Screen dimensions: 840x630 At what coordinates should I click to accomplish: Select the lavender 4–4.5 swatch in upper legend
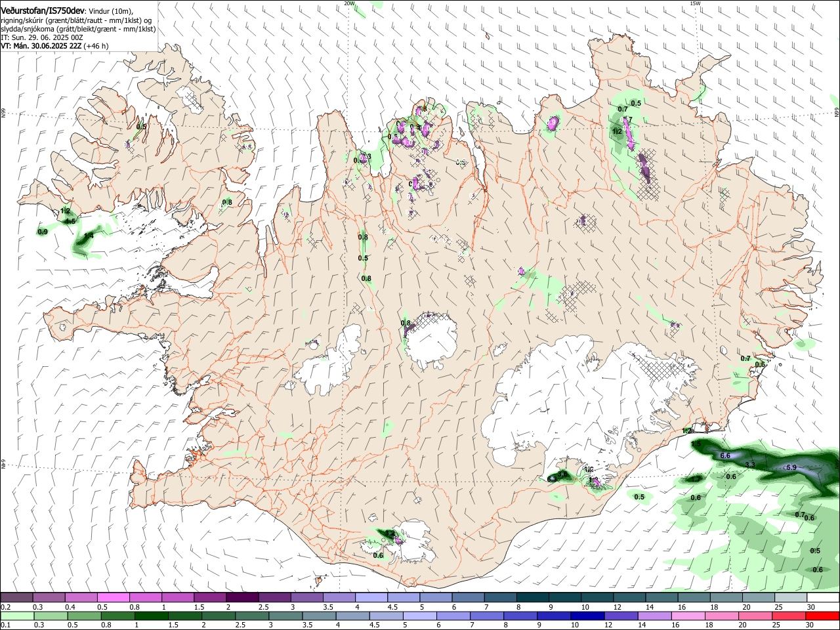[x=371, y=598]
